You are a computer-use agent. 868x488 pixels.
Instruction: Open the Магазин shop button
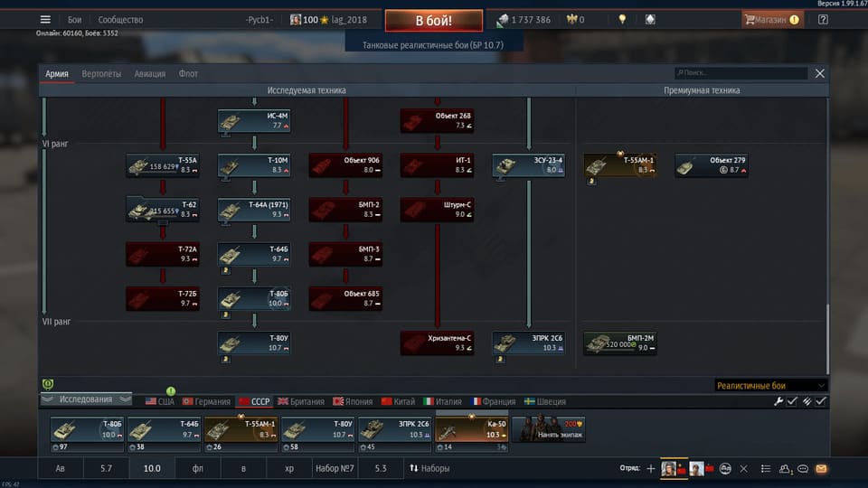pos(771,19)
